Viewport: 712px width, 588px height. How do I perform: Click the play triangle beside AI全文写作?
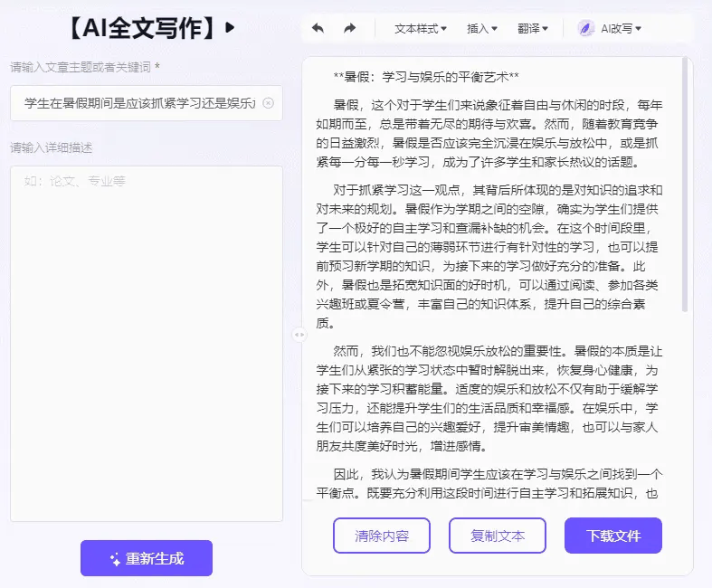coord(230,27)
